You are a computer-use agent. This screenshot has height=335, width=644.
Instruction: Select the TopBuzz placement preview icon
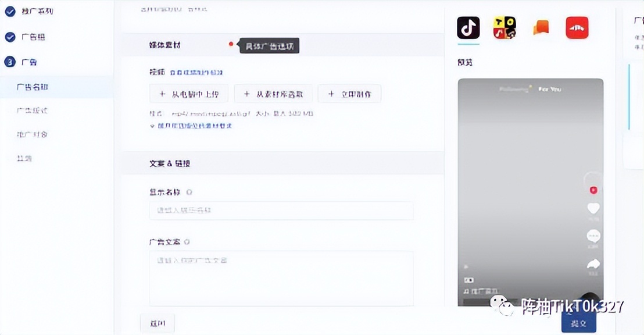point(504,27)
